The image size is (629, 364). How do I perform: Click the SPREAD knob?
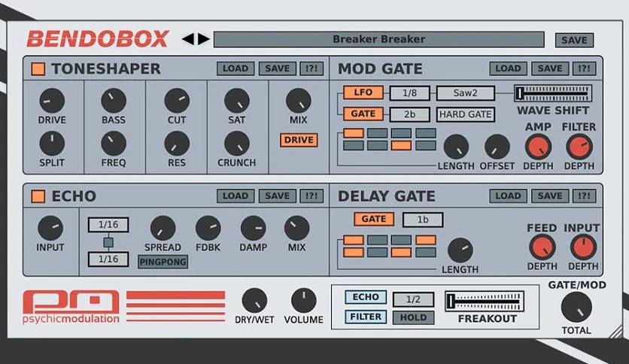click(163, 229)
